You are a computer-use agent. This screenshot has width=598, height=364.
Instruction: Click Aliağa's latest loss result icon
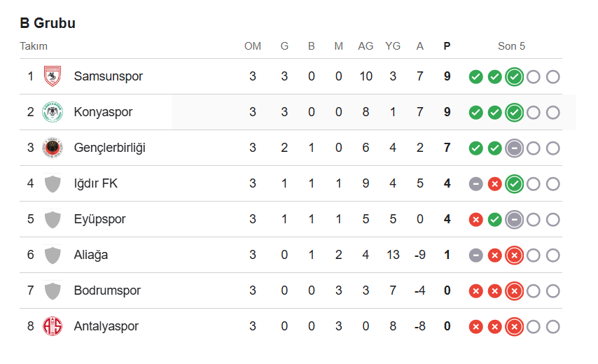(514, 255)
